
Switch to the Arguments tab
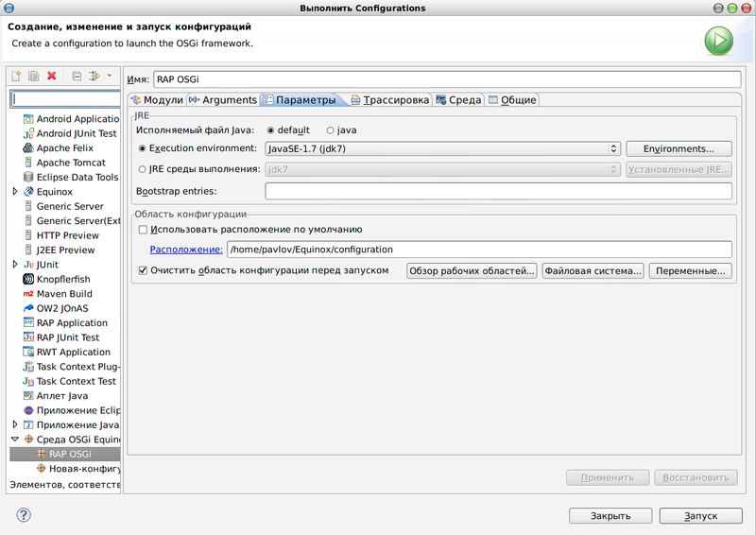pyautogui.click(x=223, y=100)
